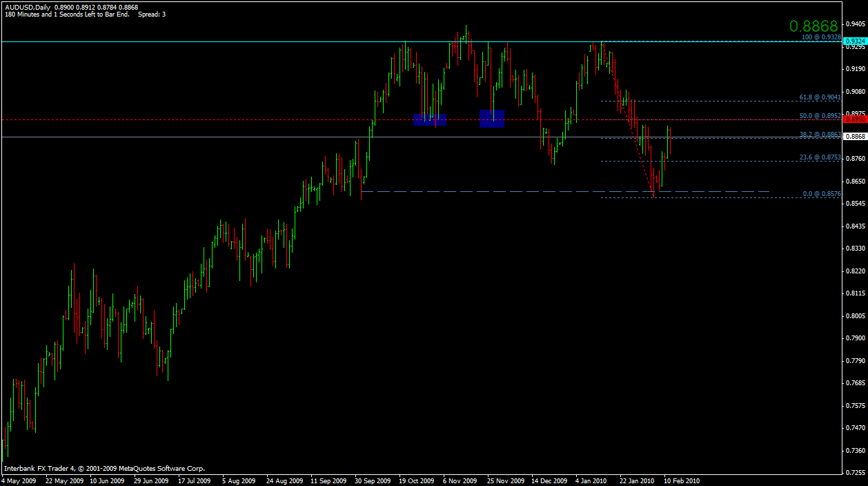Click the white 0.8868 price tag on axis

tap(856, 137)
